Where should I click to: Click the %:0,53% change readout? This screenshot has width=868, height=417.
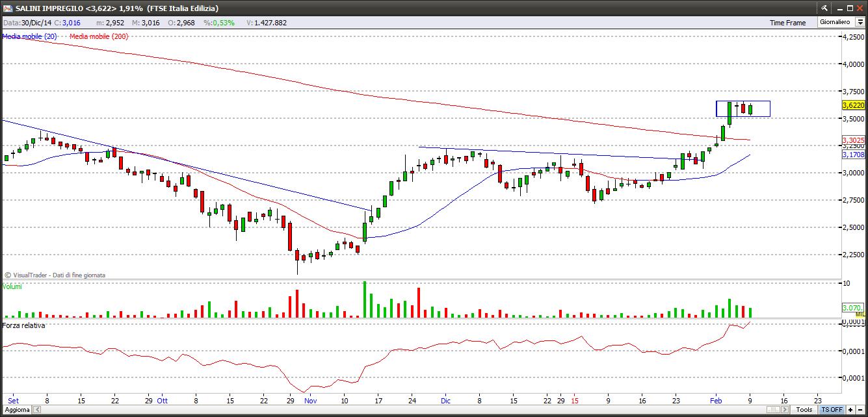(218, 23)
